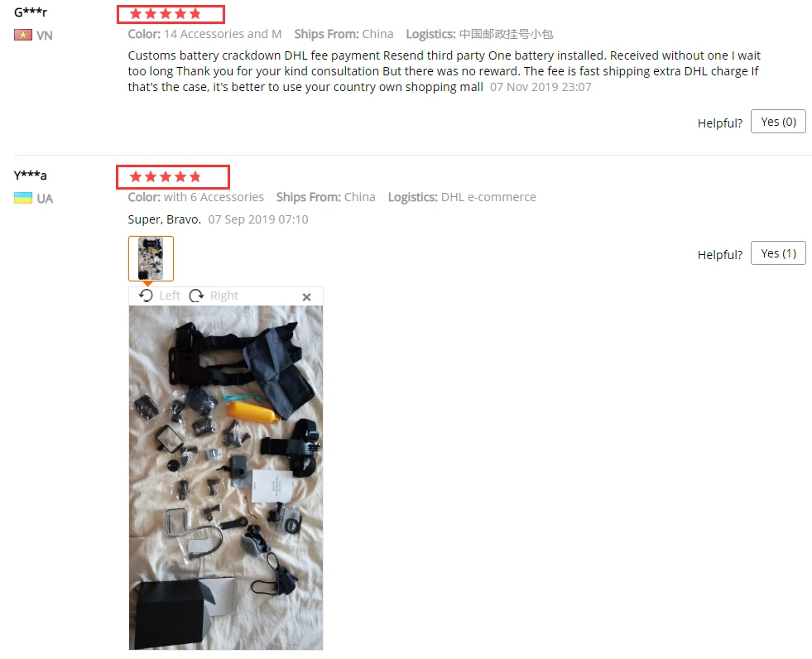Click the 'Left' rotate text label
This screenshot has height=659, width=812.
pos(170,296)
